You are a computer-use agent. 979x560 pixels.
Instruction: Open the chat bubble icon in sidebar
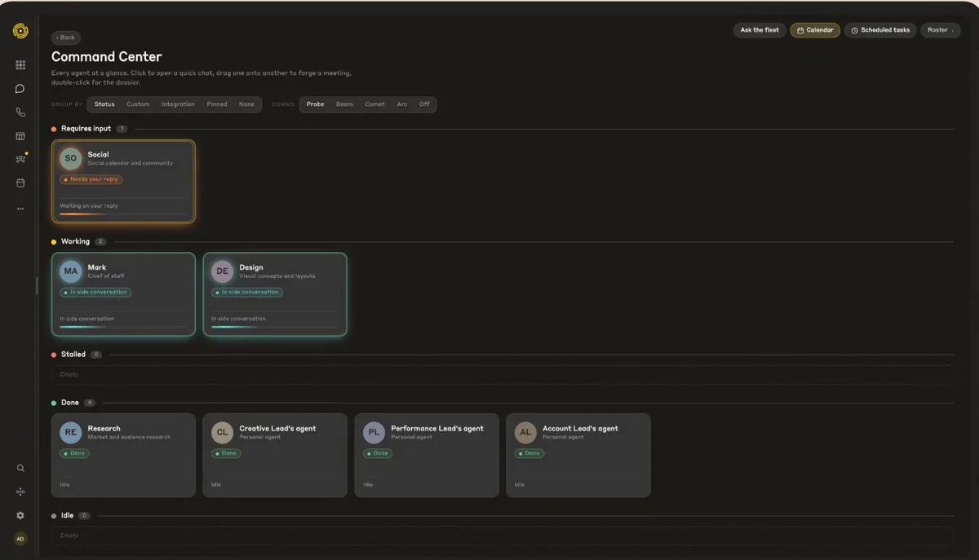point(20,89)
